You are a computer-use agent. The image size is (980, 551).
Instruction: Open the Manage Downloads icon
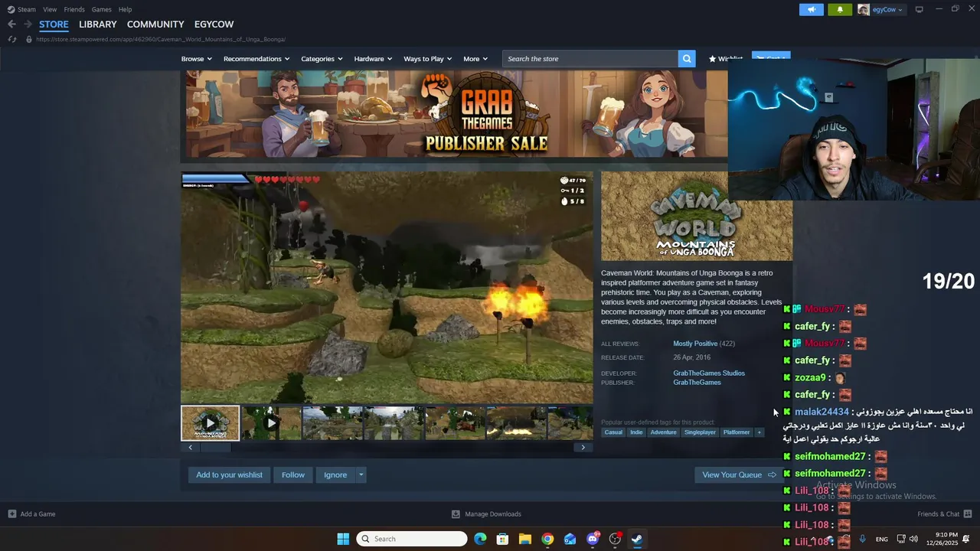coord(456,514)
